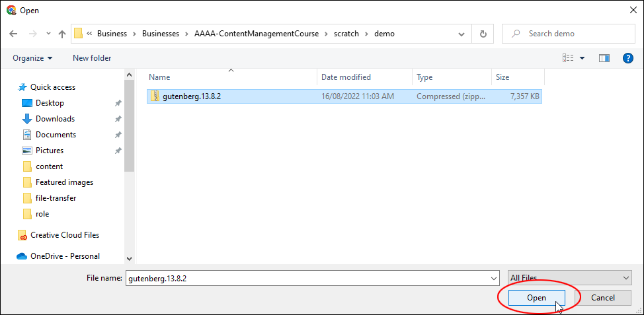
Task: Select Quick access in the sidebar
Action: pos(53,87)
